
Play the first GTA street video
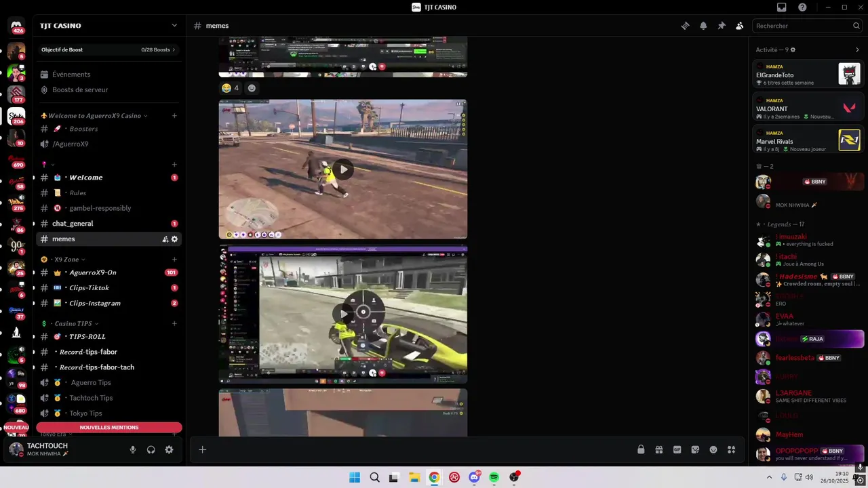(343, 169)
